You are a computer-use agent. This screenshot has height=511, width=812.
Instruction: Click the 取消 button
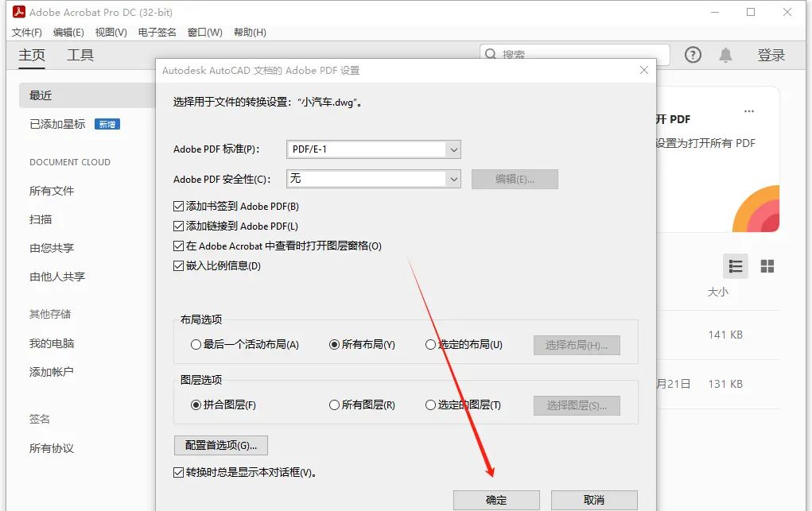pos(594,500)
